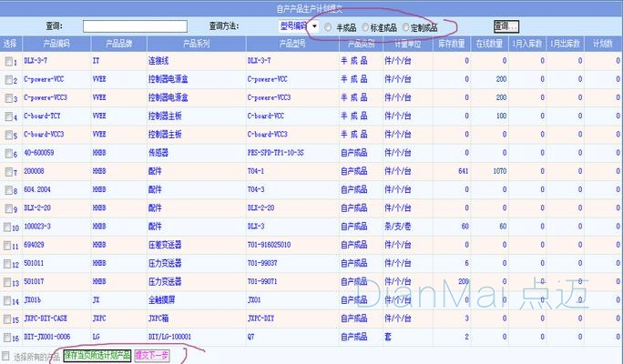Check the C-powere-VCC3 product row
Image resolution: width=623 pixels, height=364 pixels.
pos(9,97)
